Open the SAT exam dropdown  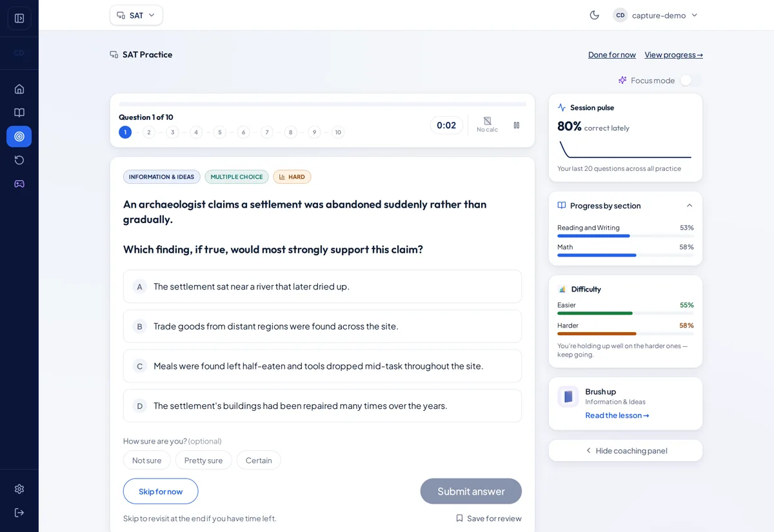[136, 15]
